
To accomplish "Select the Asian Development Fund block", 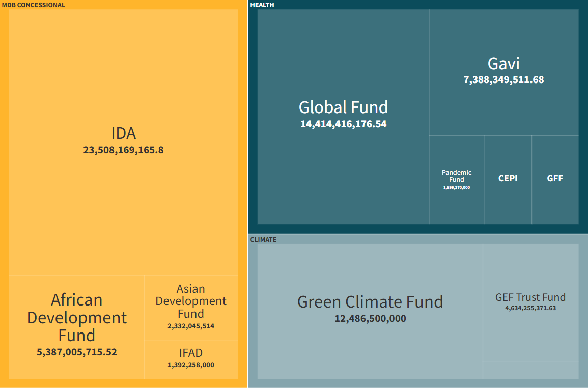I will pos(191,308).
